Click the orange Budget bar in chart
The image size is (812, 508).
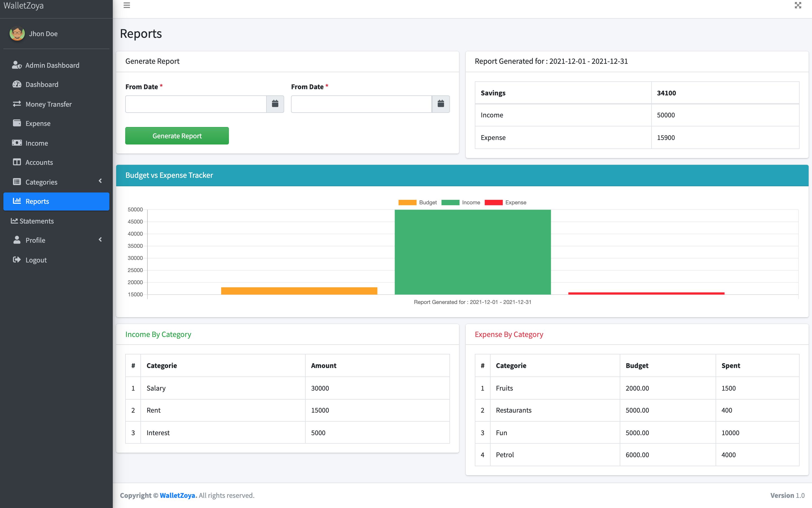pyautogui.click(x=299, y=291)
